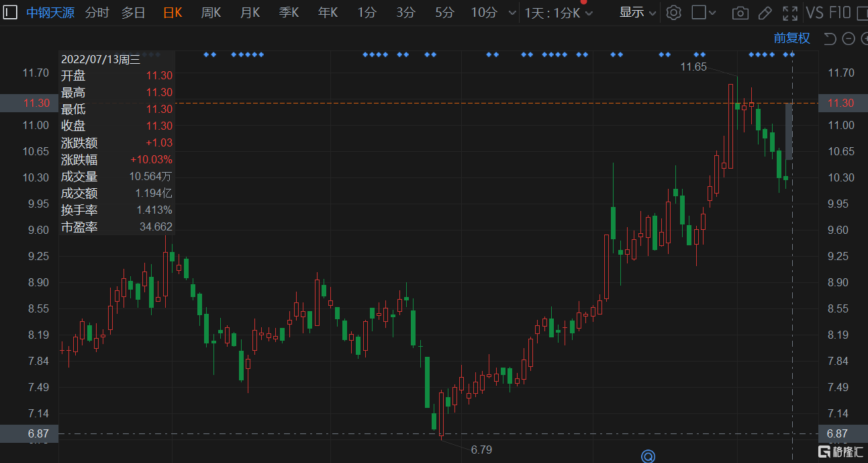Image resolution: width=868 pixels, height=463 pixels.
Task: Switch to 分时 intraday tab
Action: [x=97, y=13]
